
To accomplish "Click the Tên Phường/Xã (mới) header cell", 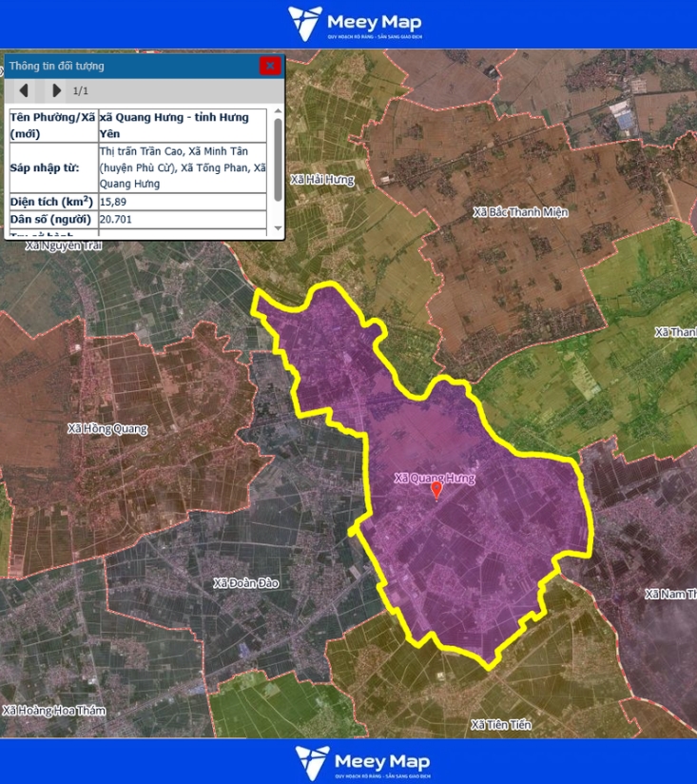I will click(x=51, y=125).
